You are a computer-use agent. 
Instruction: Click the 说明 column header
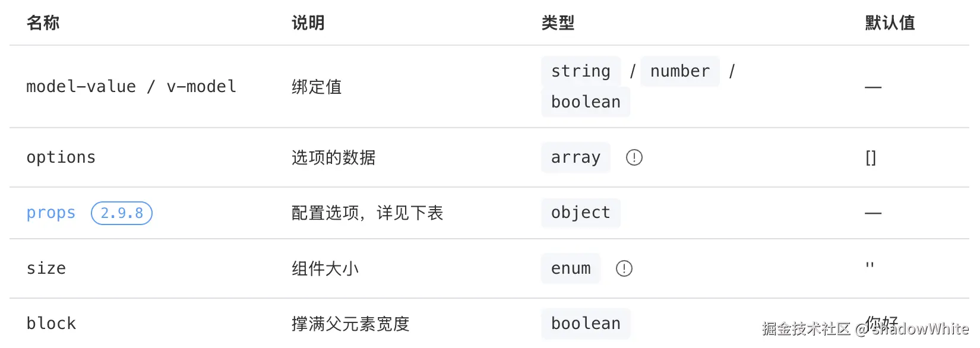308,23
